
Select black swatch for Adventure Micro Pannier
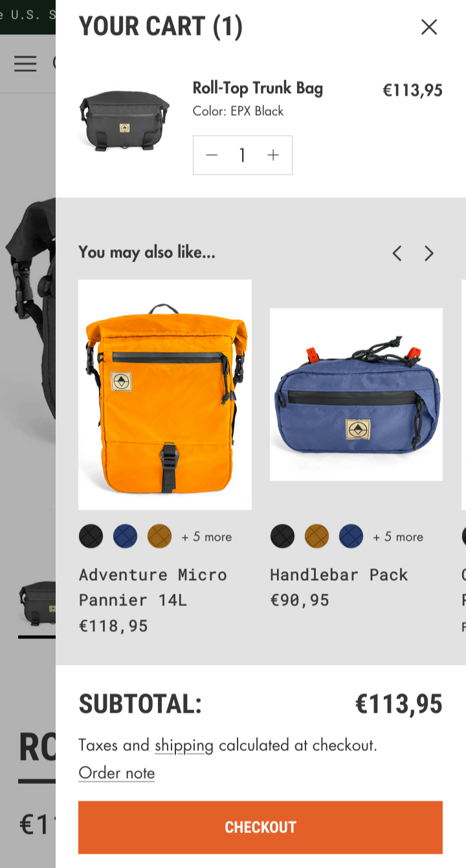coord(91,536)
